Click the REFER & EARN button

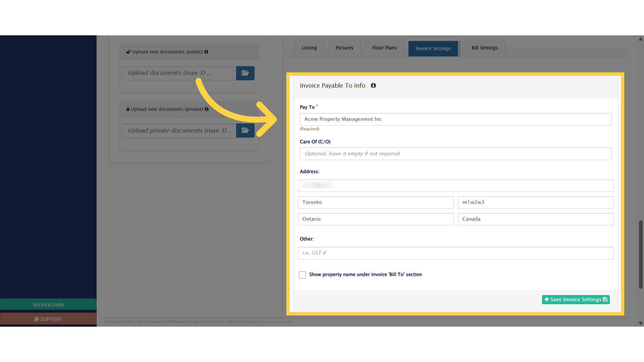(x=48, y=305)
